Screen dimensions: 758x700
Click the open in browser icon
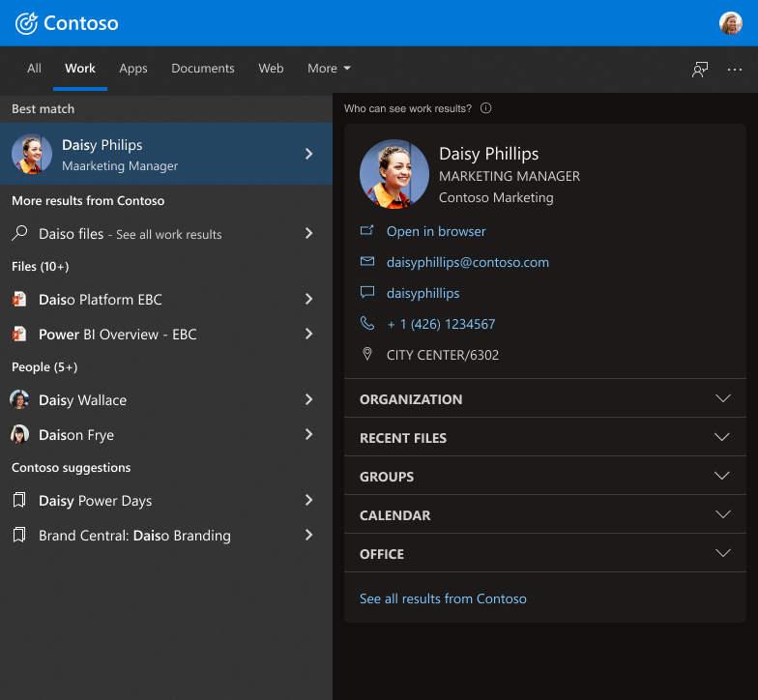(x=367, y=230)
